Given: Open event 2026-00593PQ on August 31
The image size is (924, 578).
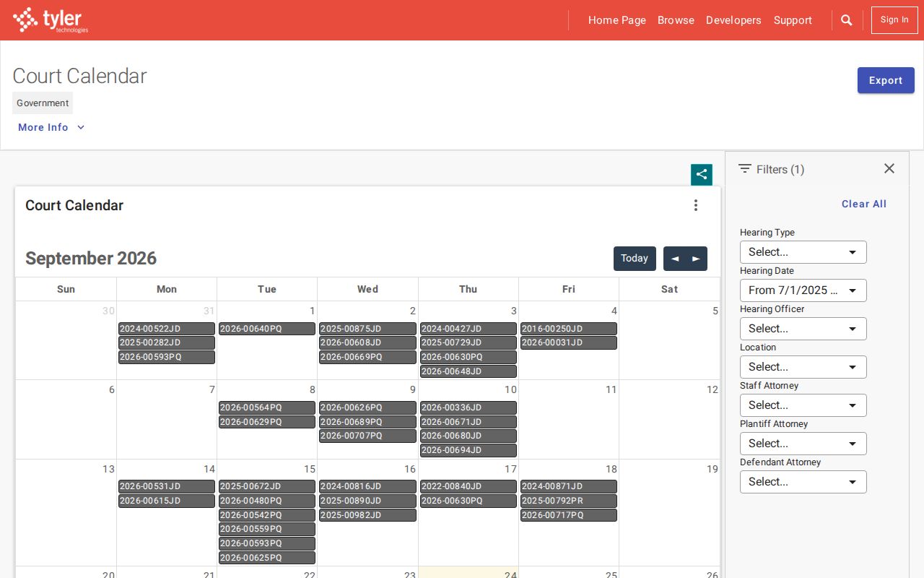Looking at the screenshot, I should click(x=167, y=357).
